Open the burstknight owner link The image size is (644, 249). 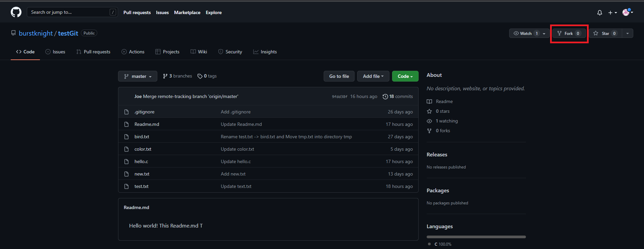(36, 33)
